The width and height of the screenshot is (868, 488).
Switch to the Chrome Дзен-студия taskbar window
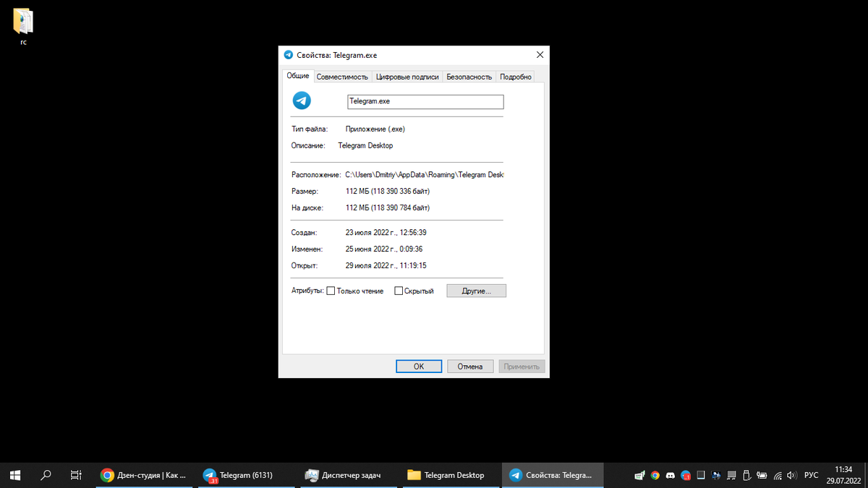[143, 475]
